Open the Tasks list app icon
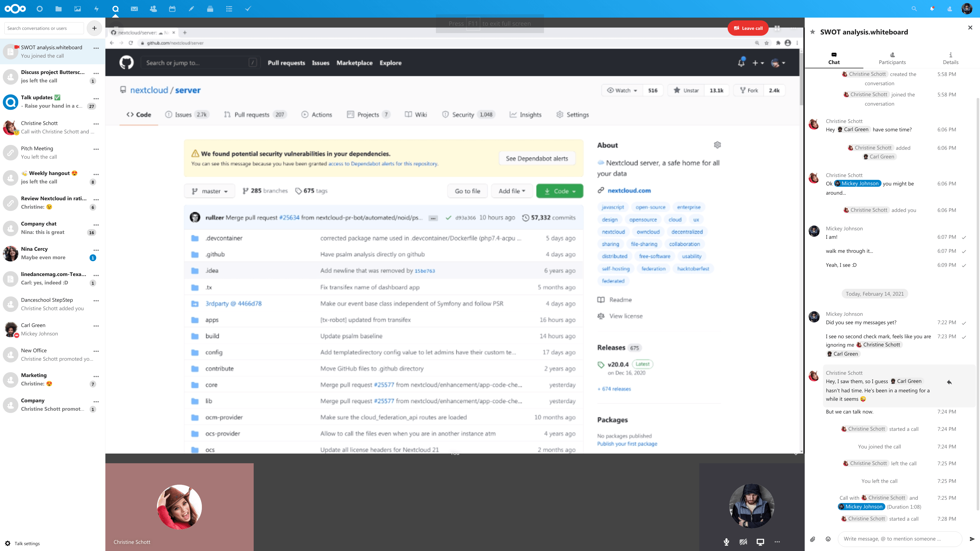 coord(229,9)
